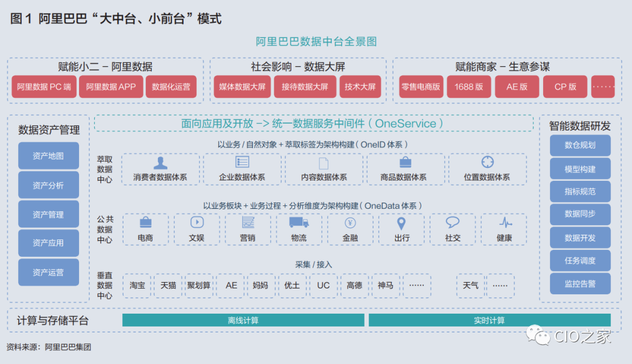Select the 阿里数据 PC 端 red button
Screen dimensions: 632x364
[44, 87]
